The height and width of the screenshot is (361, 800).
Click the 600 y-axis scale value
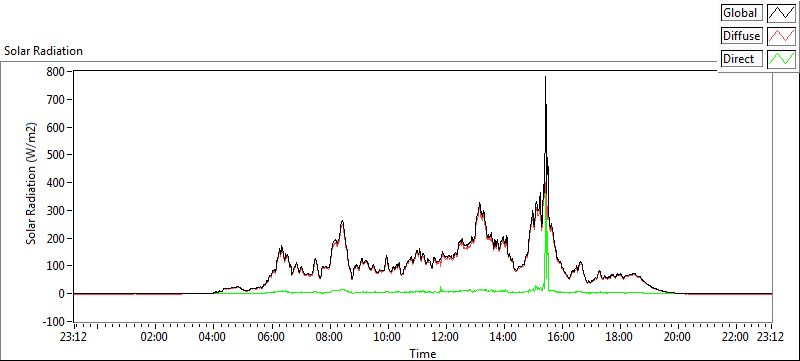click(x=56, y=127)
